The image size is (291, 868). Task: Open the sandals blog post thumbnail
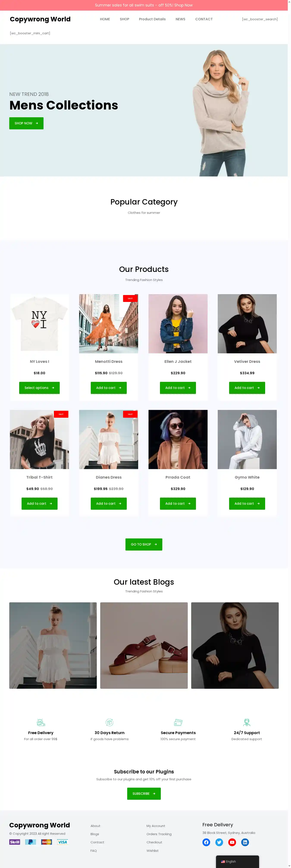(144, 646)
